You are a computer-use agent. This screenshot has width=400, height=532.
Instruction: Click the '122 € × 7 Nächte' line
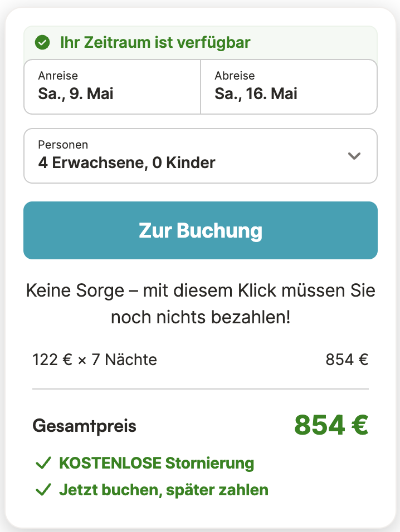point(95,360)
